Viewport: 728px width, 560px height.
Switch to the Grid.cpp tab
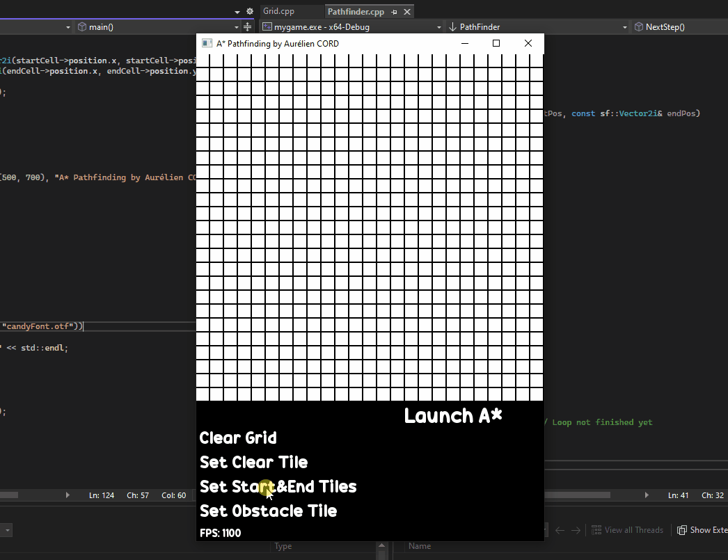tap(278, 12)
